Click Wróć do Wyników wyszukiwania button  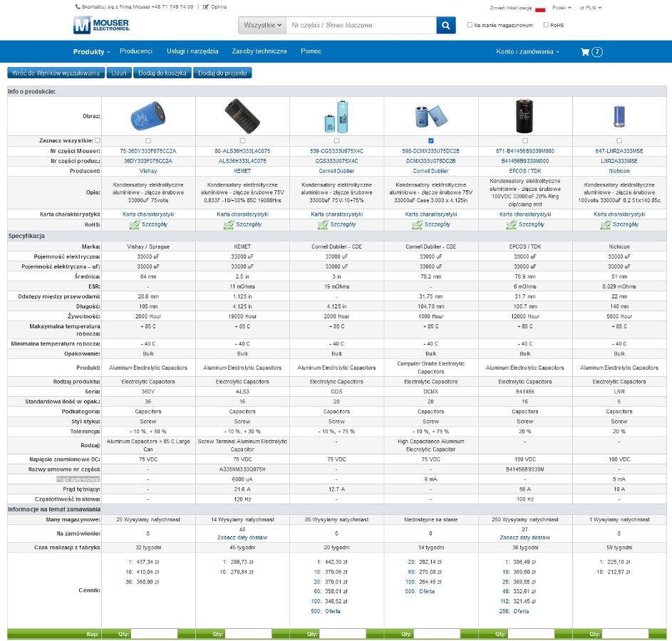(56, 73)
